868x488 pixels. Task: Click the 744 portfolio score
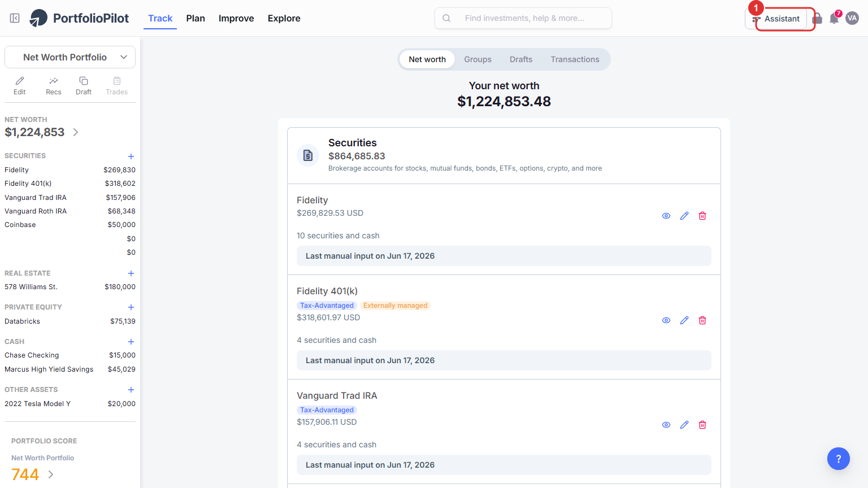coord(25,474)
